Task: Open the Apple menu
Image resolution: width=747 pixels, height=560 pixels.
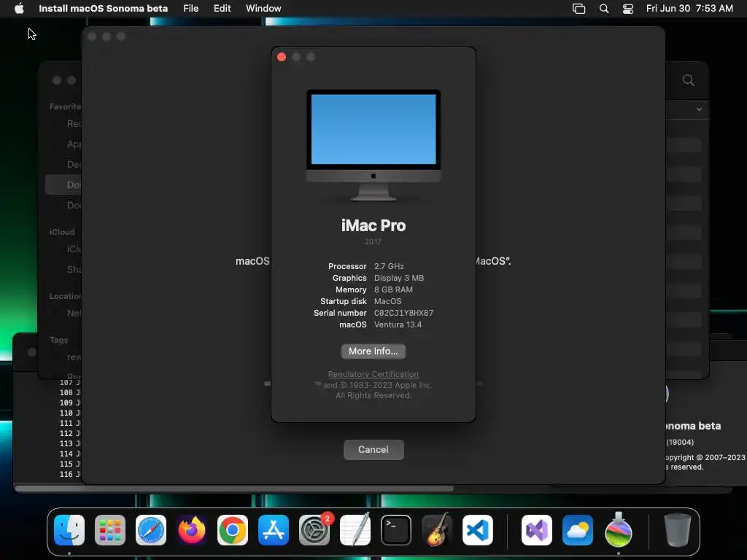Action: pos(19,9)
